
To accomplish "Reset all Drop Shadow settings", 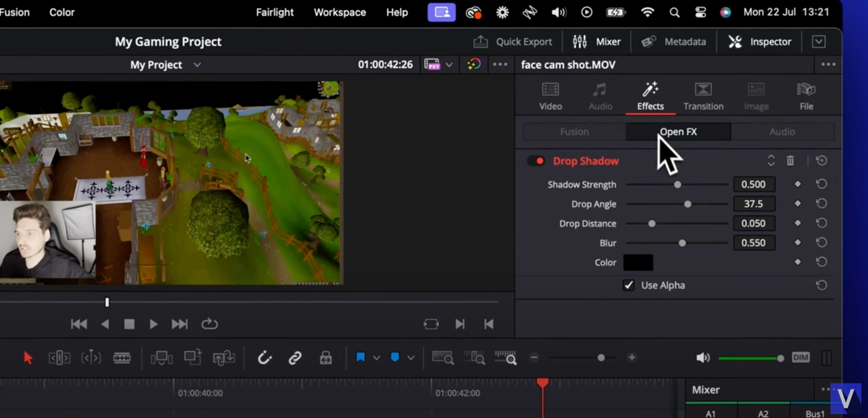I will coord(822,160).
